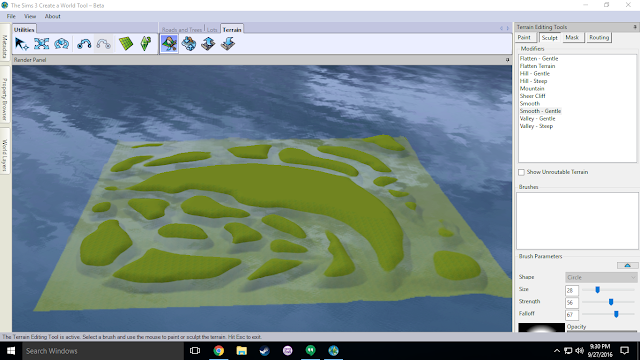Toggle the green grid icon
Image resolution: width=640 pixels, height=360 pixels.
click(x=126, y=44)
